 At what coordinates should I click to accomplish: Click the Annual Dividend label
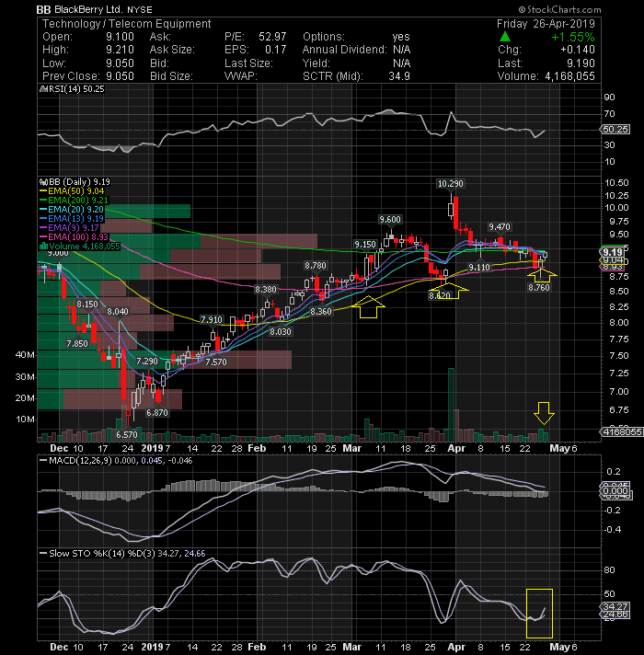pos(345,50)
